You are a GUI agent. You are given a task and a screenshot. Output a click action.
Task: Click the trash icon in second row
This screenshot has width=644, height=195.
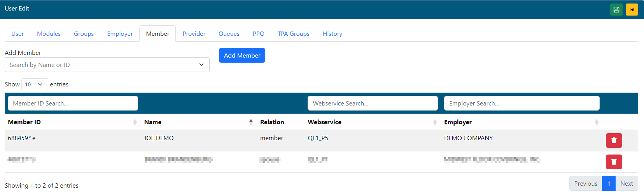(614, 162)
